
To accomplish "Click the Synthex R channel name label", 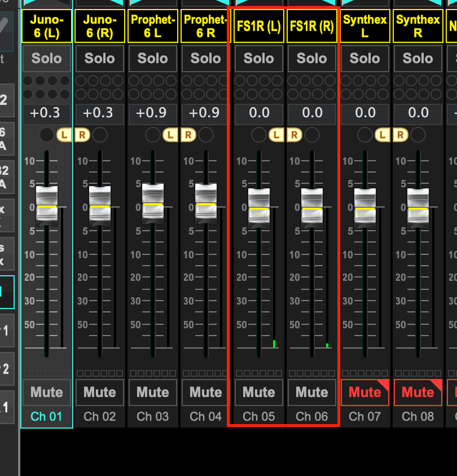I will pyautogui.click(x=418, y=26).
